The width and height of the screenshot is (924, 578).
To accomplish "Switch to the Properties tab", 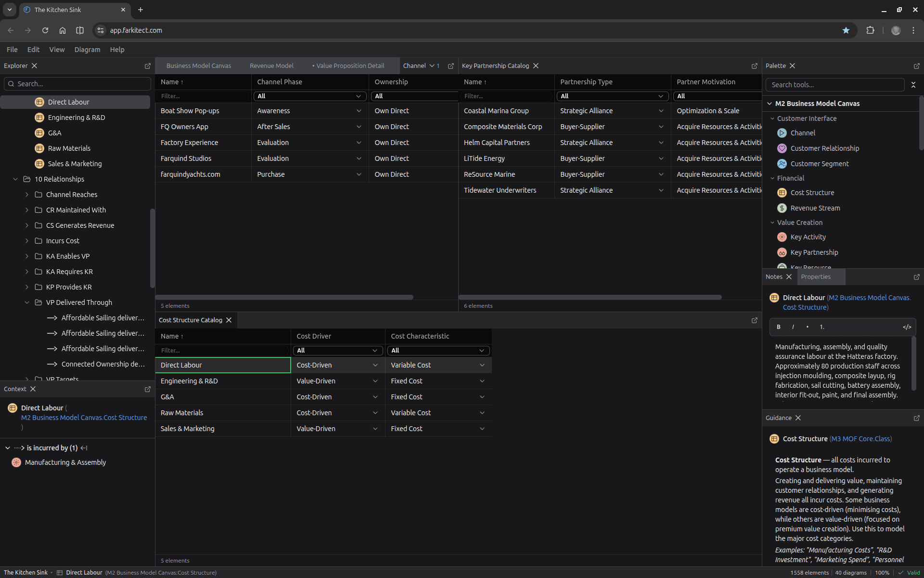I will [x=816, y=277].
